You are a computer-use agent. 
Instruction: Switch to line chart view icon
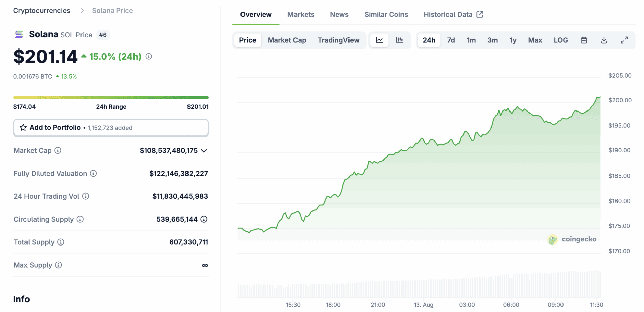click(x=379, y=40)
